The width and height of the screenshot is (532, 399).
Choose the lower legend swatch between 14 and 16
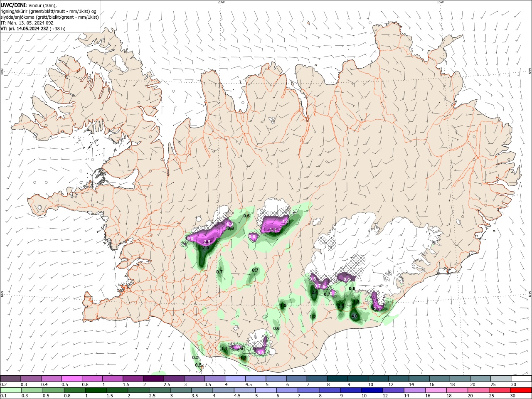pos(414,390)
